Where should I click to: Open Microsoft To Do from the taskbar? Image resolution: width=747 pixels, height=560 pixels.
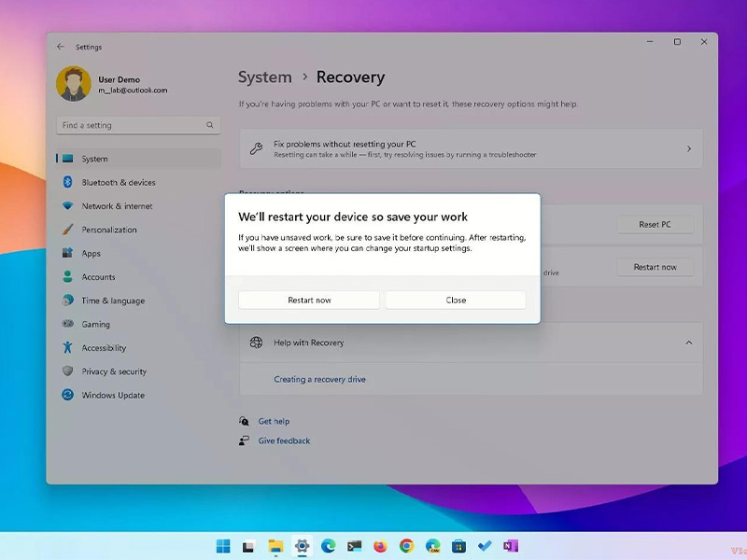pyautogui.click(x=485, y=546)
